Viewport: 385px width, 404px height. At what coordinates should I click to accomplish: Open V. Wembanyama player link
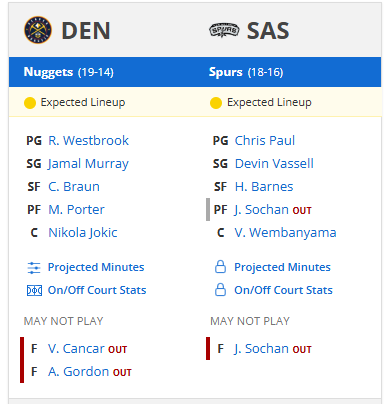click(x=285, y=233)
